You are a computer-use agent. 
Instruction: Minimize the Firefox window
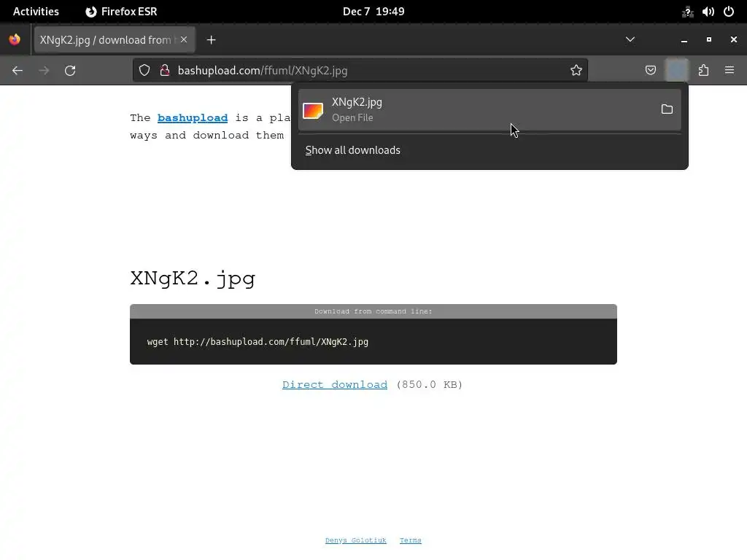[x=684, y=40]
